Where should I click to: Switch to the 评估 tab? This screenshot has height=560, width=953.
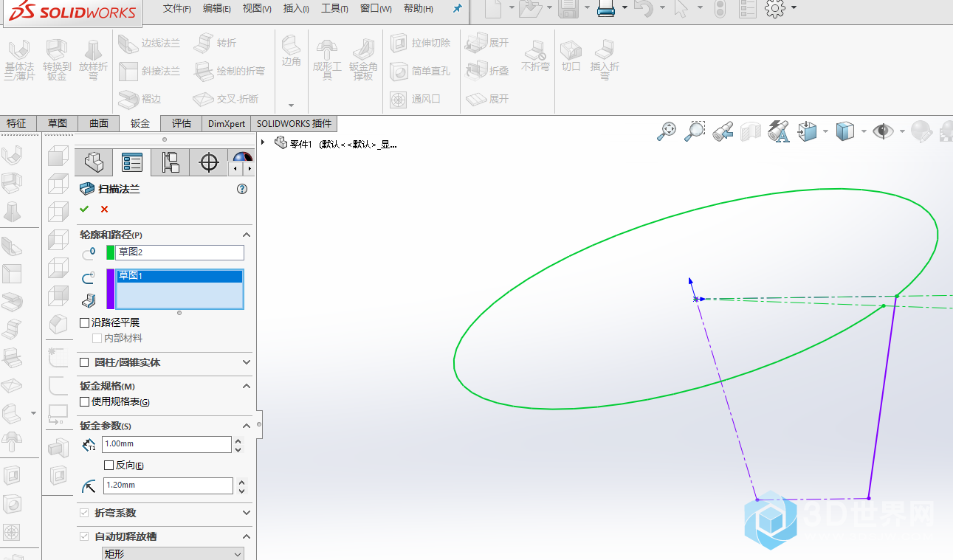tap(182, 123)
